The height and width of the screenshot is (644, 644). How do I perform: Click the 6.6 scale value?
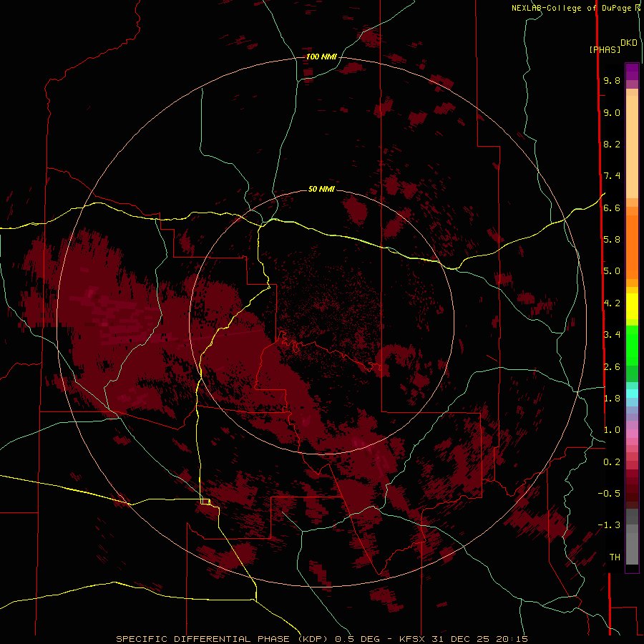point(612,208)
